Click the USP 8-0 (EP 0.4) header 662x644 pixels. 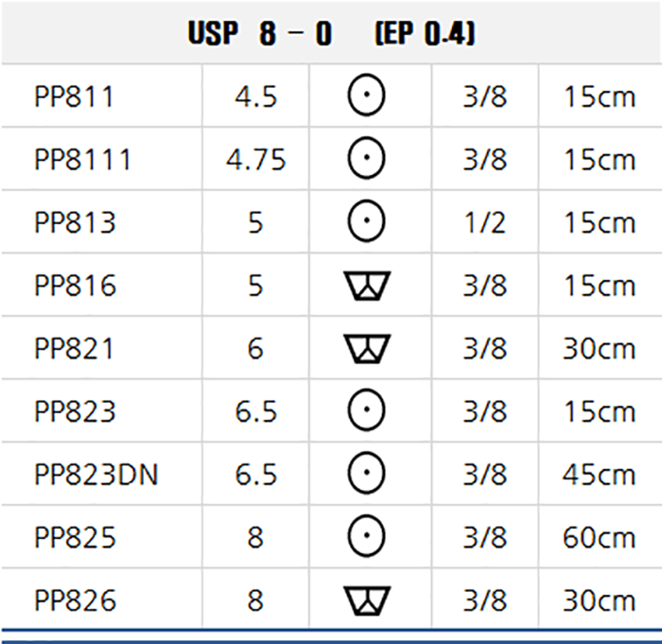point(332,33)
